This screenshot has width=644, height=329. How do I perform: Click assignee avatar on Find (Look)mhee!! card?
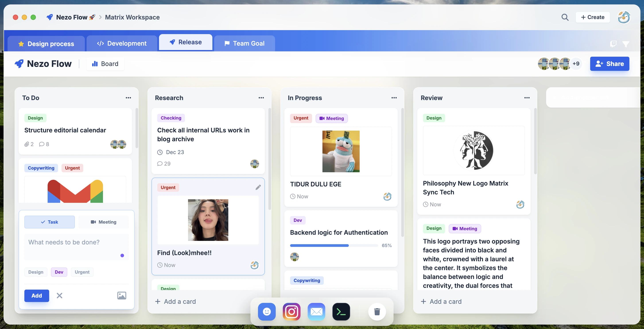254,265
